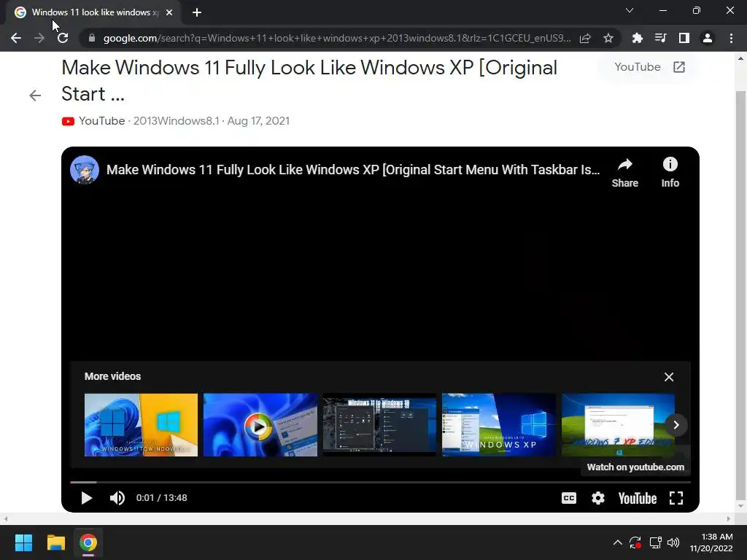Open the Windows XP logo video thumbnail
The width and height of the screenshot is (747, 560).
click(499, 425)
